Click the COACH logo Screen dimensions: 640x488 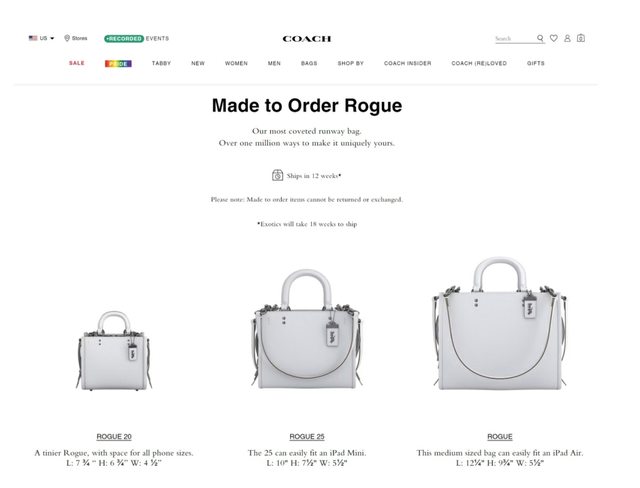307,39
